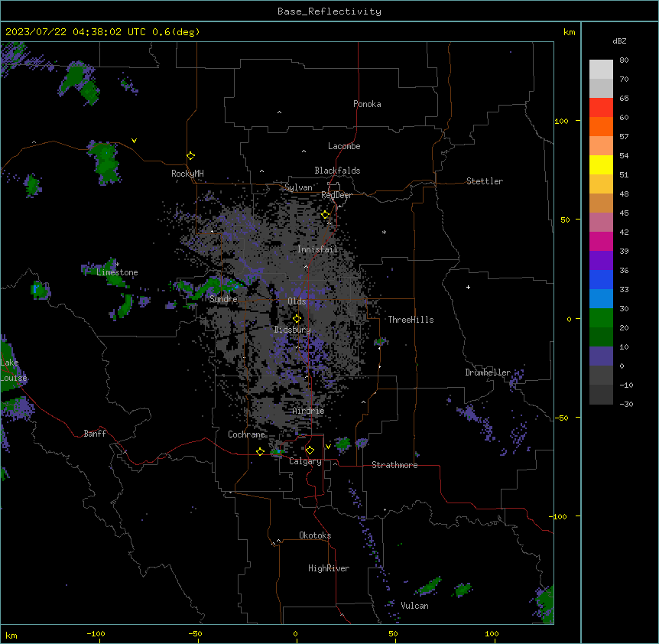The image size is (659, 644).
Task: Select the Blackfalds label
Action: 337,171
